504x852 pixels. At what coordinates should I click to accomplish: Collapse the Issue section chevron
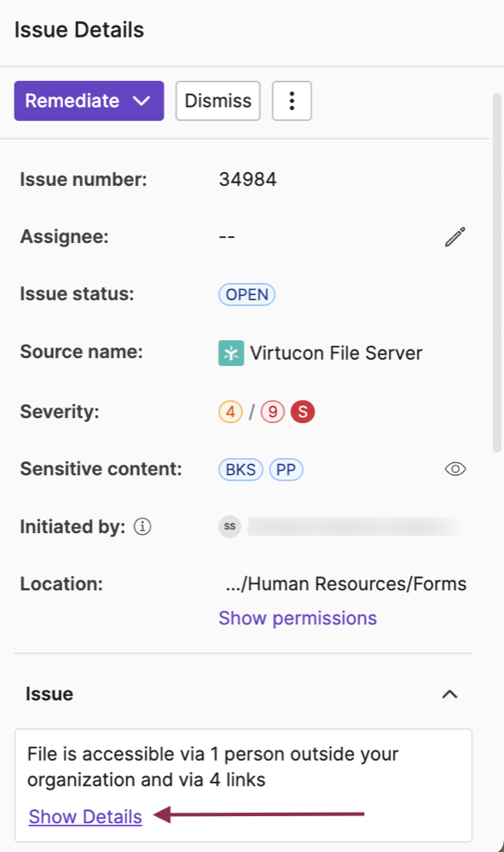coord(449,694)
